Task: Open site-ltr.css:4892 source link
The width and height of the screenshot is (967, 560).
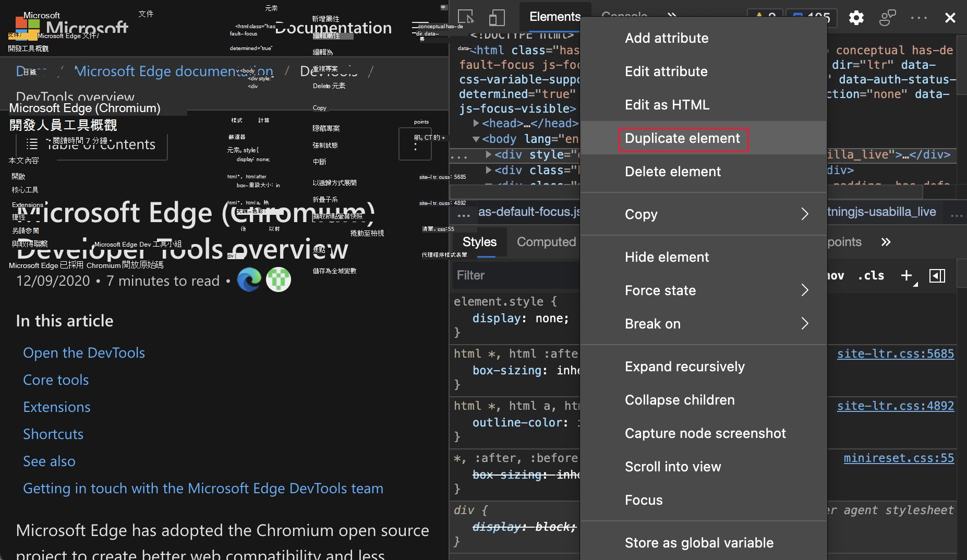Action: (896, 406)
